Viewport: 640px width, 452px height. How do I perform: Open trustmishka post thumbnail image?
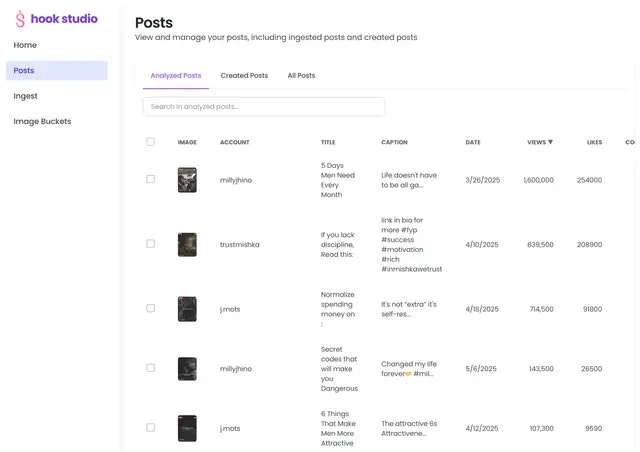click(187, 245)
